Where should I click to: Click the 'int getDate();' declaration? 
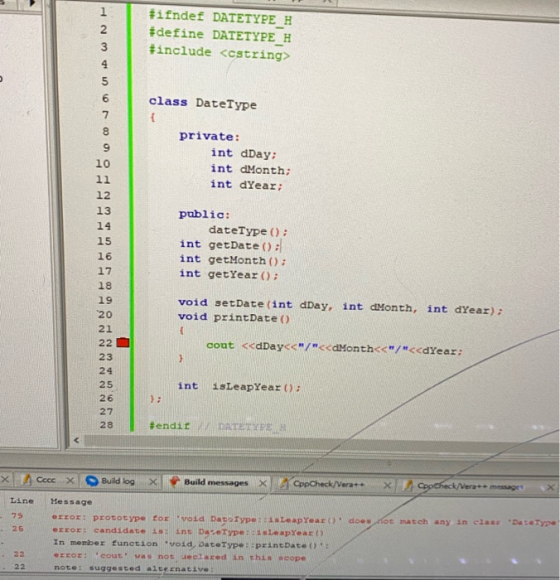coord(230,245)
